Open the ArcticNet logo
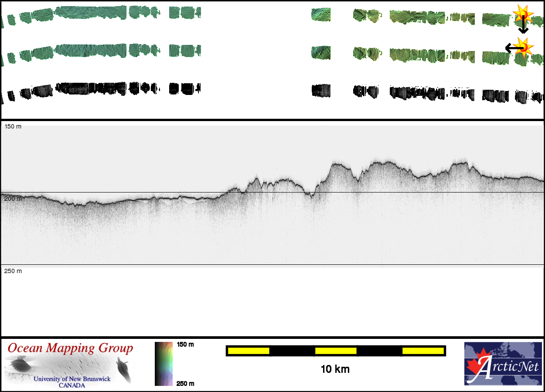Screen dimensions: 545x392 click(503, 364)
